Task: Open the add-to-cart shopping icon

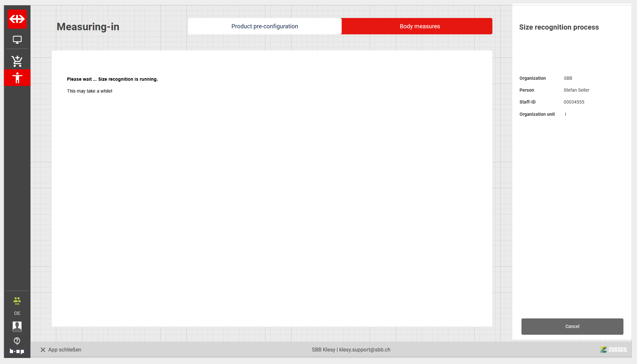Action: coord(17,61)
